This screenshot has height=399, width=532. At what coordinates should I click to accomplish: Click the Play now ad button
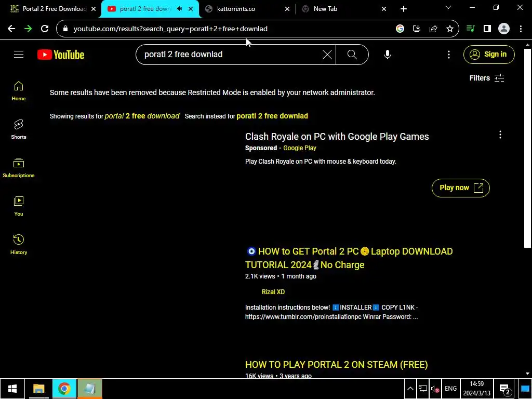pyautogui.click(x=460, y=188)
